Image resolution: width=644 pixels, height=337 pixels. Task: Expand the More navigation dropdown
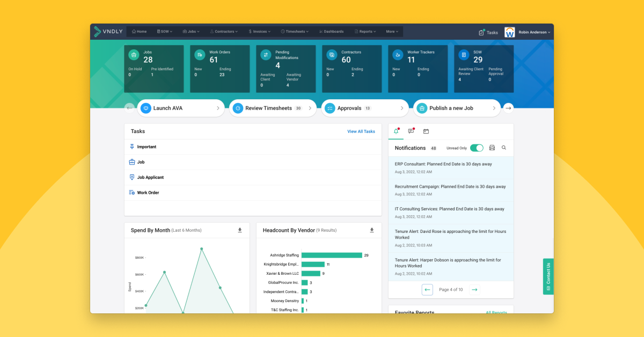392,32
